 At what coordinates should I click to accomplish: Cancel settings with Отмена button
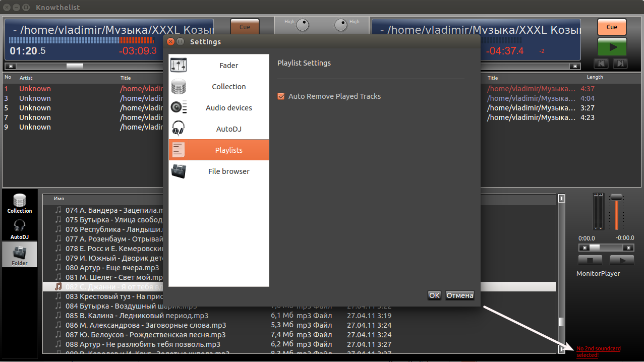click(x=459, y=295)
